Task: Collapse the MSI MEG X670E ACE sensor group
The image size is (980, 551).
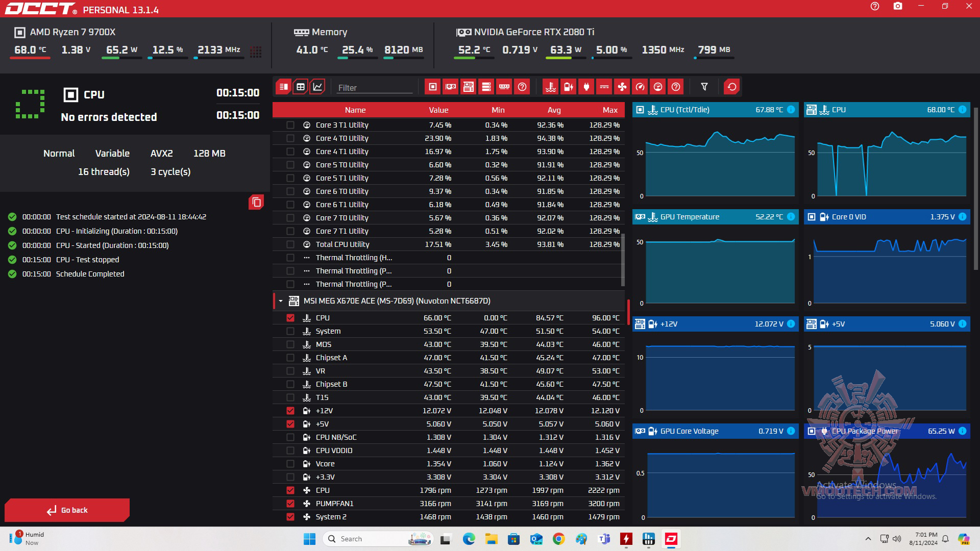Action: [x=281, y=301]
